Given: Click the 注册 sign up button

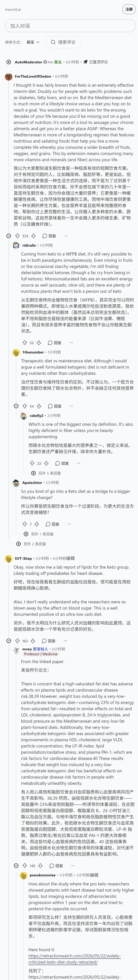Looking at the screenshot, I should coord(129,9).
